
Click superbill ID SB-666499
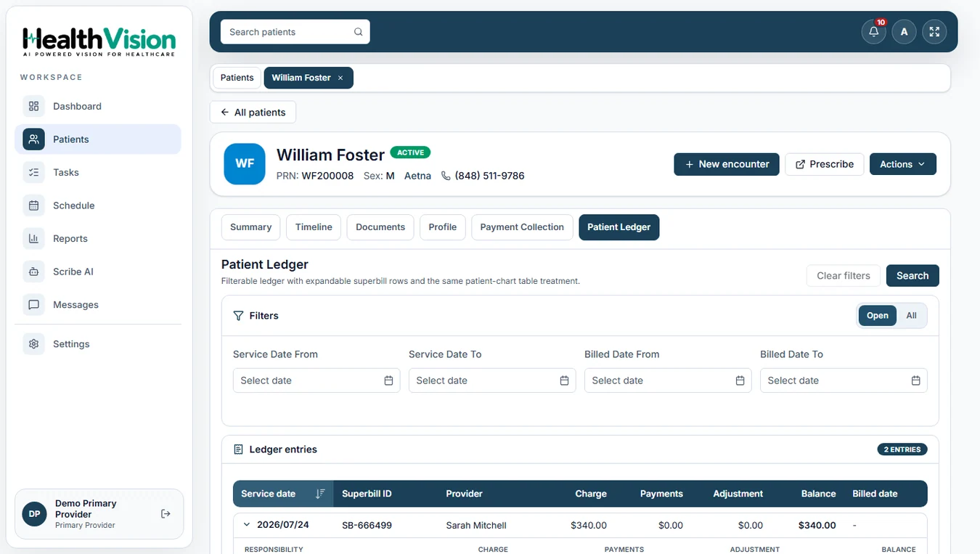pyautogui.click(x=367, y=525)
